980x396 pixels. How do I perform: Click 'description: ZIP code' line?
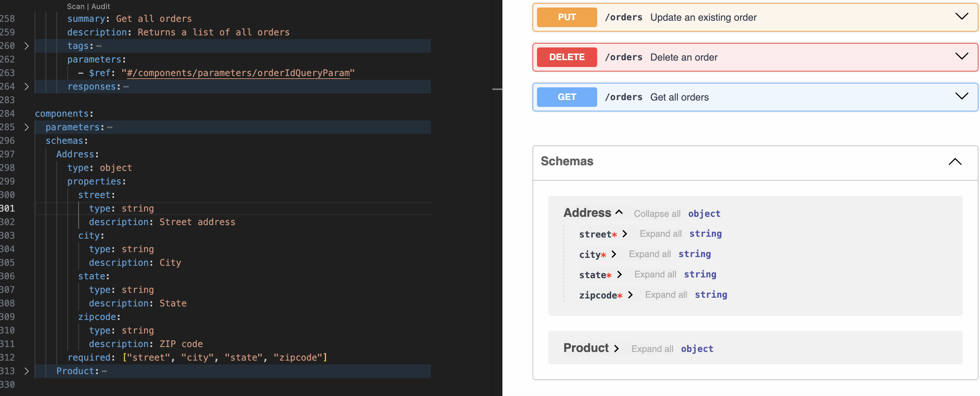point(146,344)
